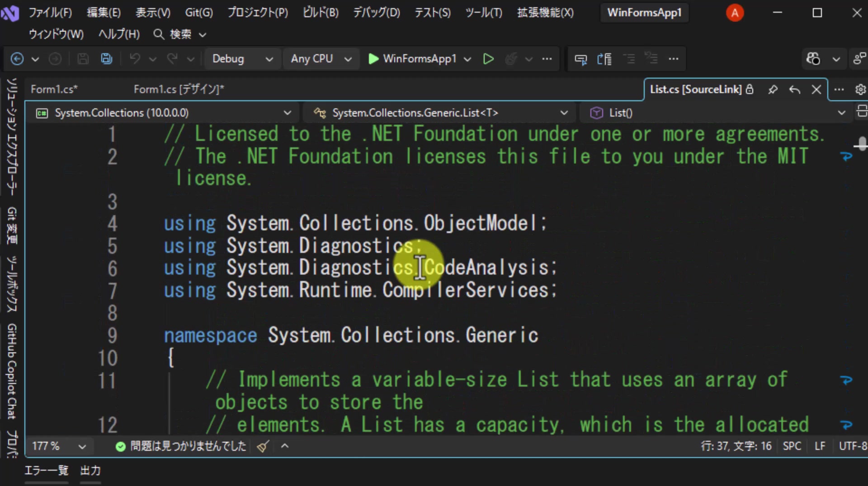Image resolution: width=868 pixels, height=486 pixels.
Task: Open the ファイル(F) menu
Action: pyautogui.click(x=50, y=13)
